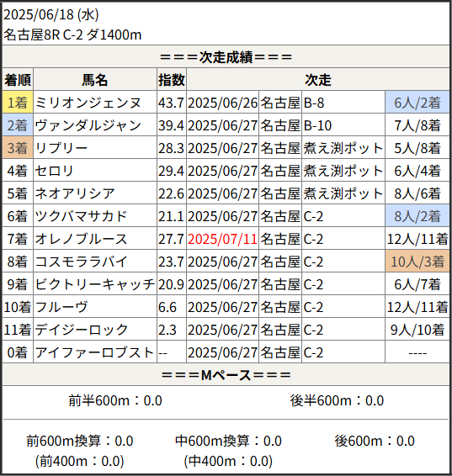This screenshot has width=452, height=476.
Task: Click the 指数 column header
Action: tap(172, 80)
